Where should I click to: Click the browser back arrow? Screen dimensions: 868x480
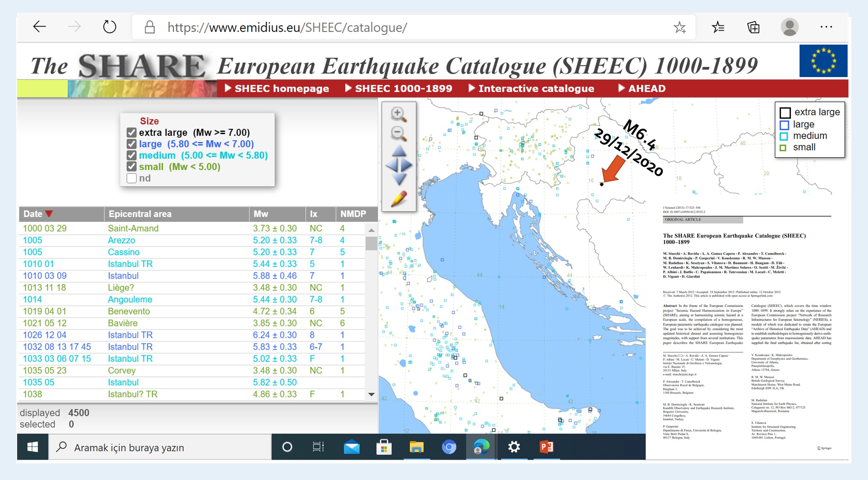[x=39, y=27]
